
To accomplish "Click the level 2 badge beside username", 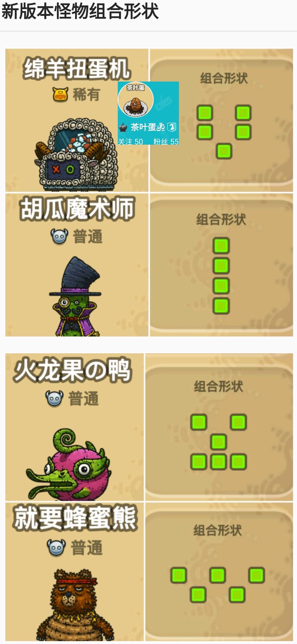I will click(x=171, y=127).
